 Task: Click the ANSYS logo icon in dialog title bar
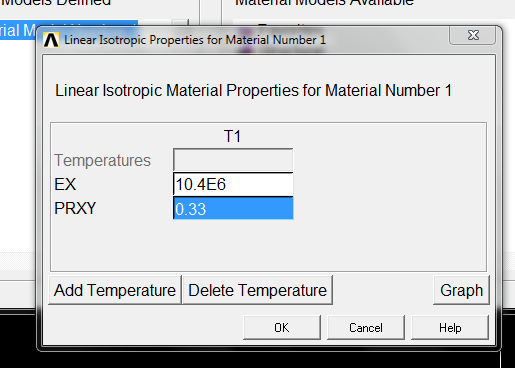point(51,40)
